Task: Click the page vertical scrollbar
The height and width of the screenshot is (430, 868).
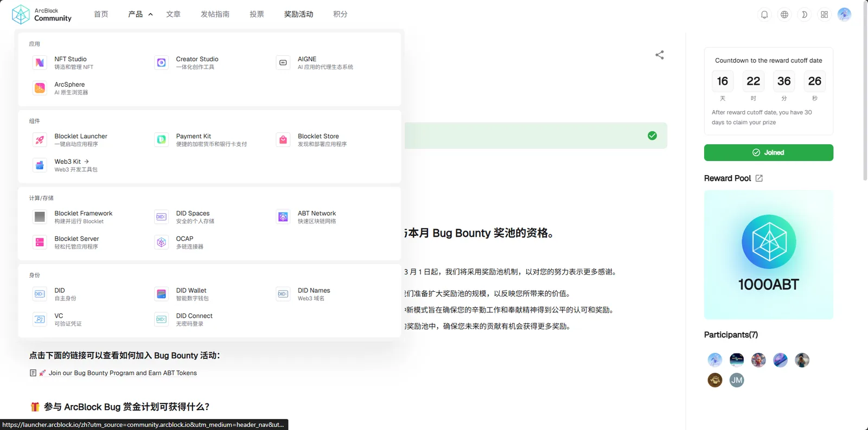Action: pyautogui.click(x=865, y=92)
